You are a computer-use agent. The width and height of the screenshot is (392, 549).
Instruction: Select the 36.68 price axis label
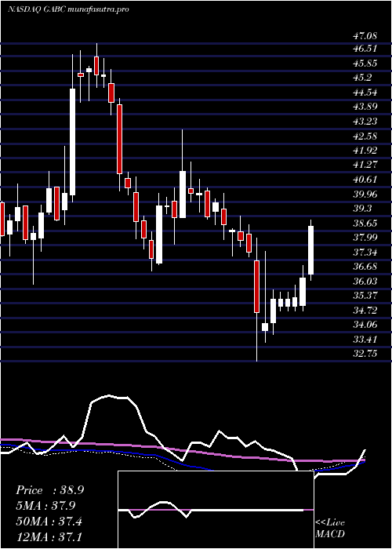pyautogui.click(x=365, y=267)
